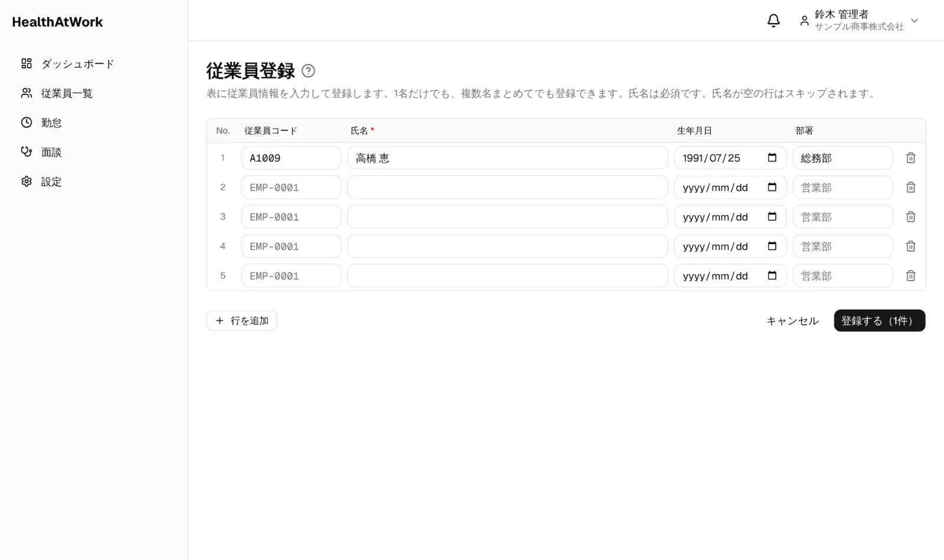Open calendar picker in row 1 birthdate
The image size is (944, 560).
click(772, 157)
